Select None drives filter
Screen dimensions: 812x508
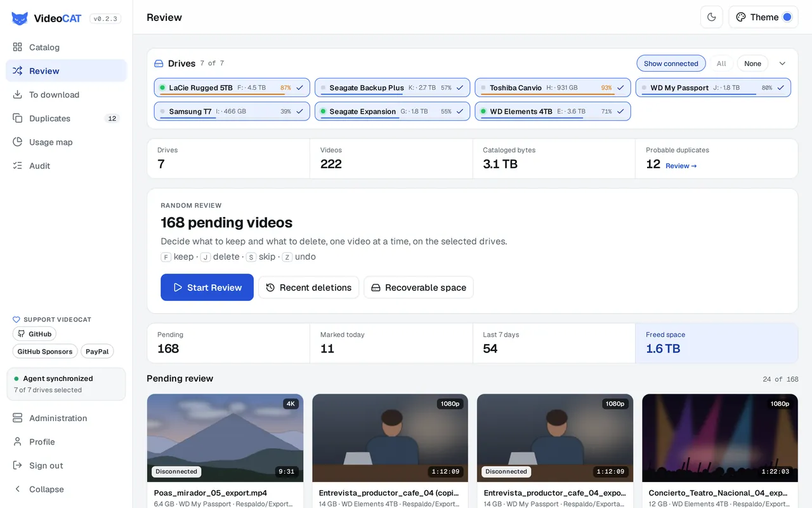point(752,63)
